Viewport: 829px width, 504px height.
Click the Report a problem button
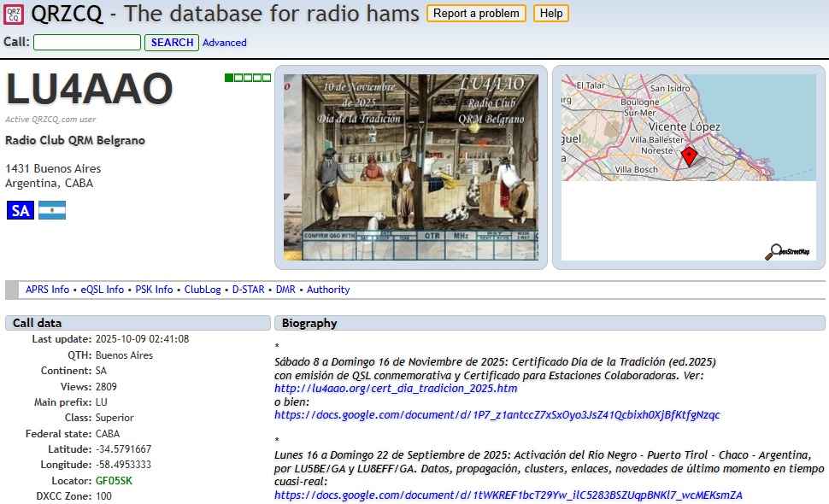pyautogui.click(x=476, y=14)
